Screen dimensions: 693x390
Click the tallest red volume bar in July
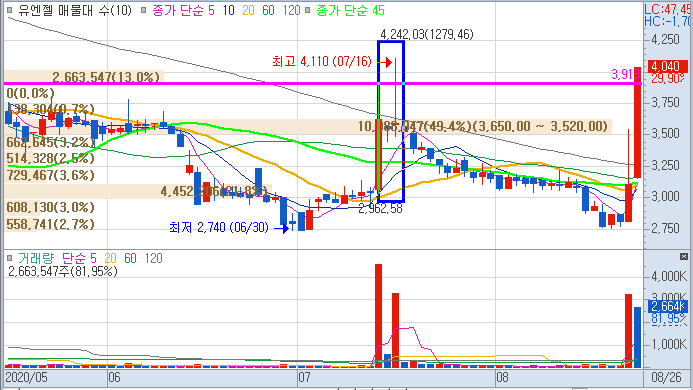pyautogui.click(x=378, y=316)
